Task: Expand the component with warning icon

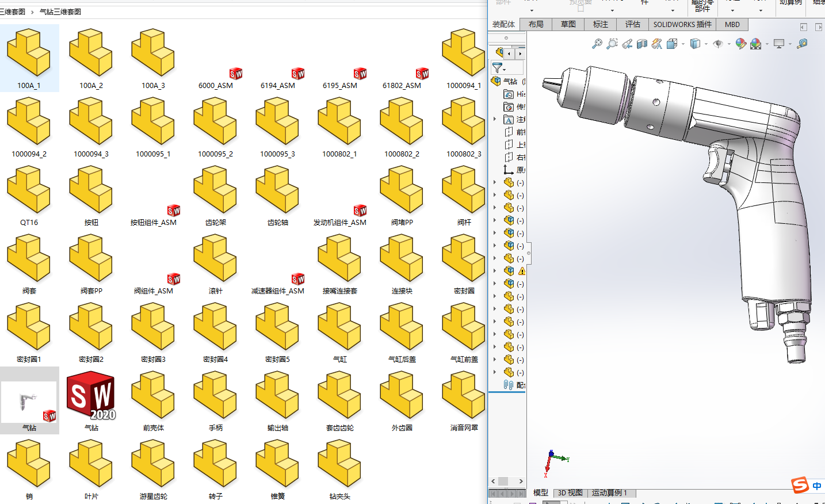Action: [495, 271]
